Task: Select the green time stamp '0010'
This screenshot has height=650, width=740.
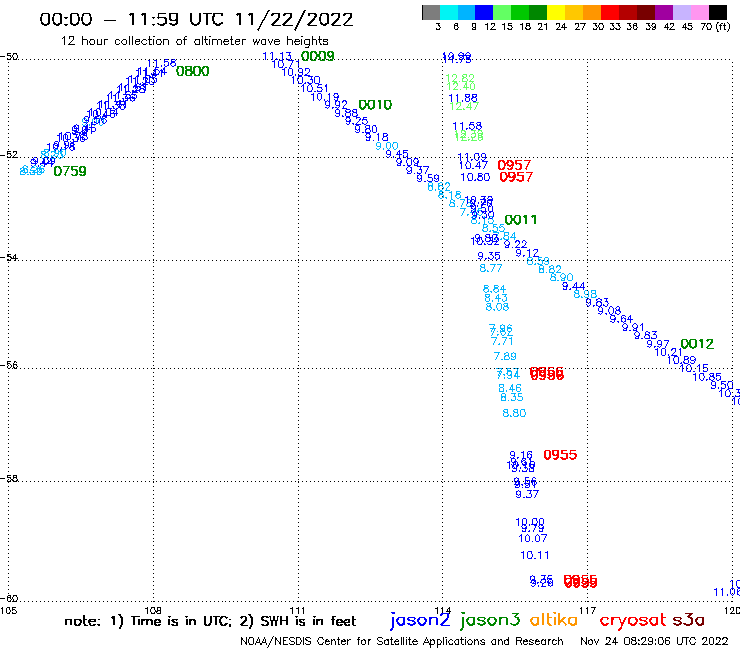Action: [375, 105]
